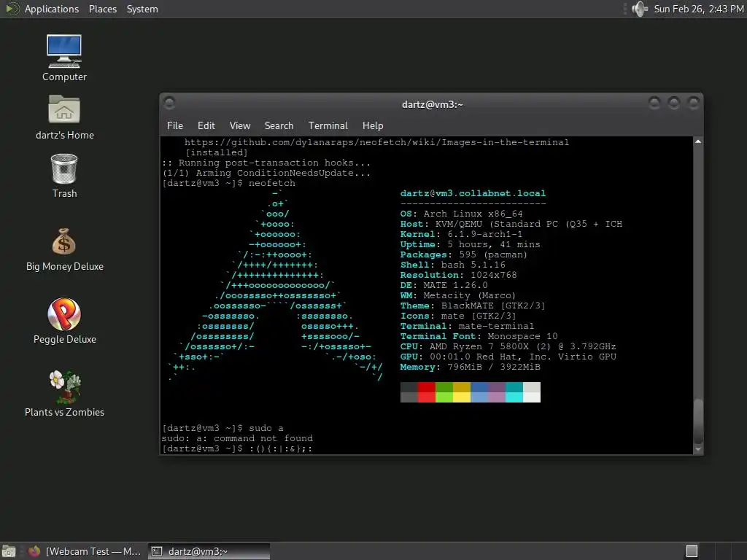Image resolution: width=747 pixels, height=560 pixels.
Task: Click the 'Arming ConditionNeedsUpdate' line
Action: [266, 173]
